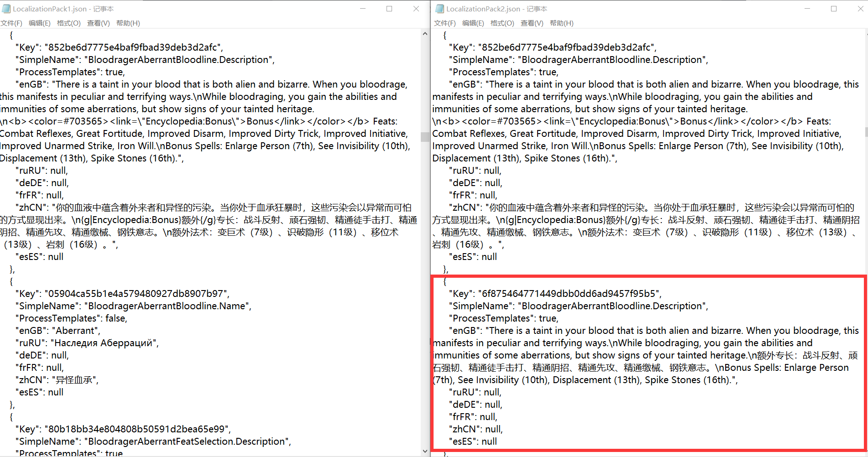
Task: Minimize the LocalizationPack1.json window
Action: [x=363, y=9]
